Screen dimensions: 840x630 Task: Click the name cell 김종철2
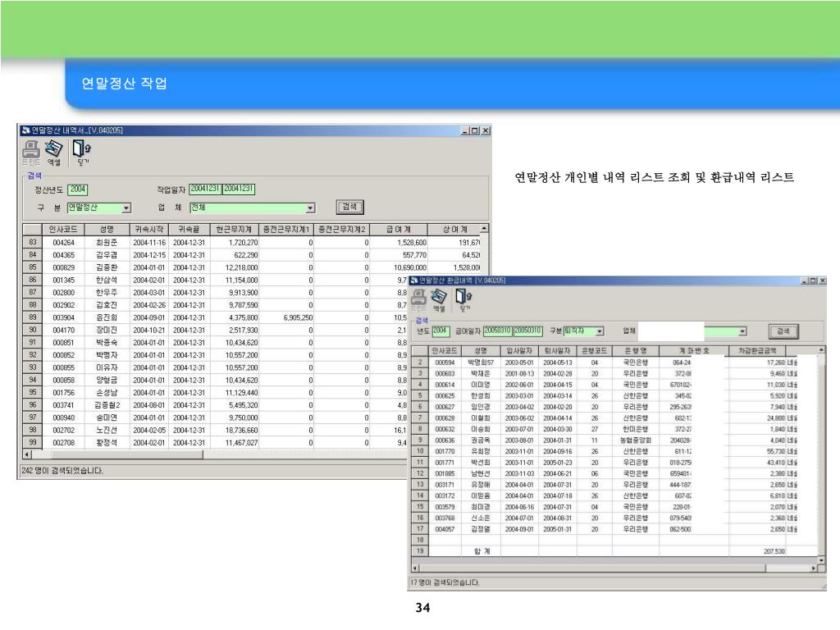(x=107, y=405)
